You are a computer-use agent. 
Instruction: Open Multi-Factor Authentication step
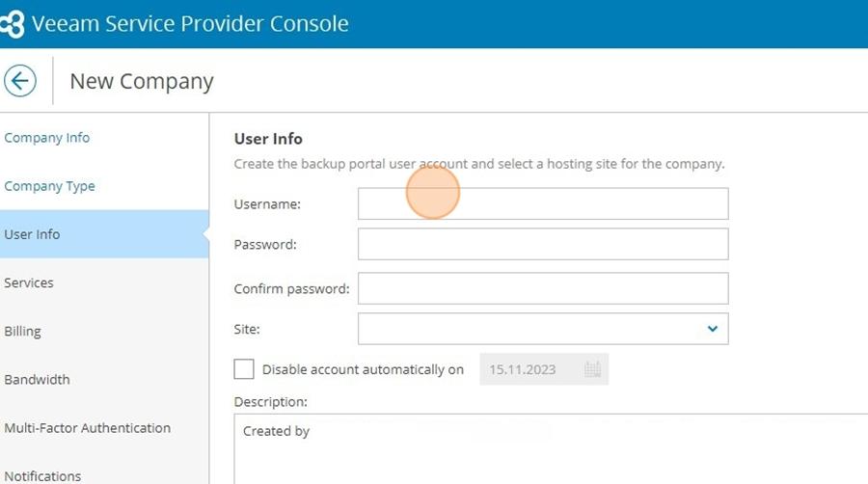pyautogui.click(x=88, y=427)
